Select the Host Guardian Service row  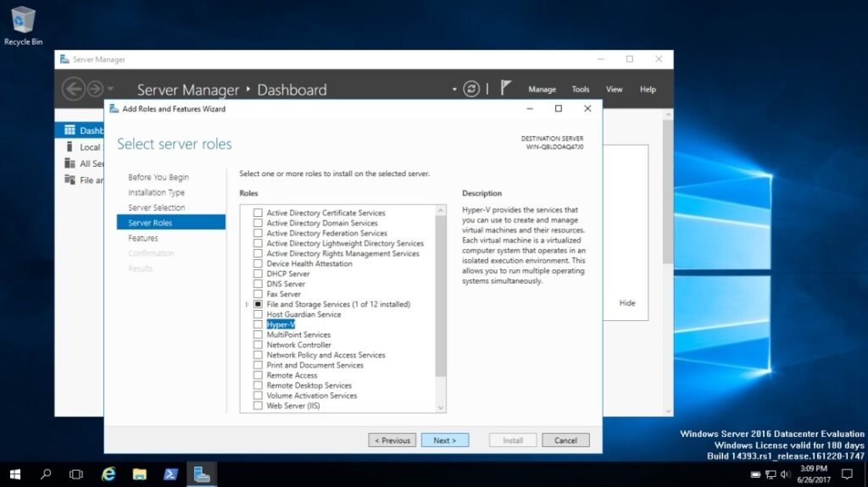(304, 314)
